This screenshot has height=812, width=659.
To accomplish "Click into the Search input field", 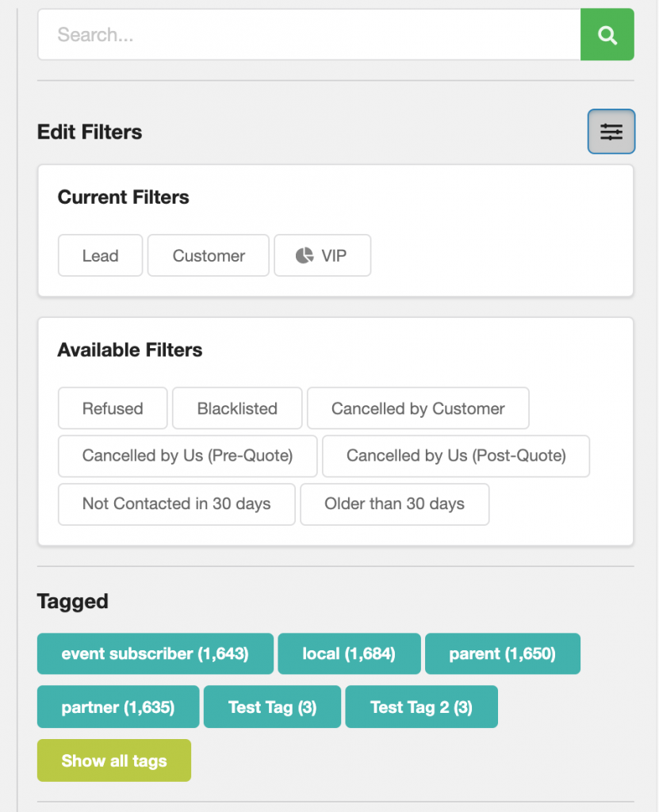I will click(x=309, y=34).
